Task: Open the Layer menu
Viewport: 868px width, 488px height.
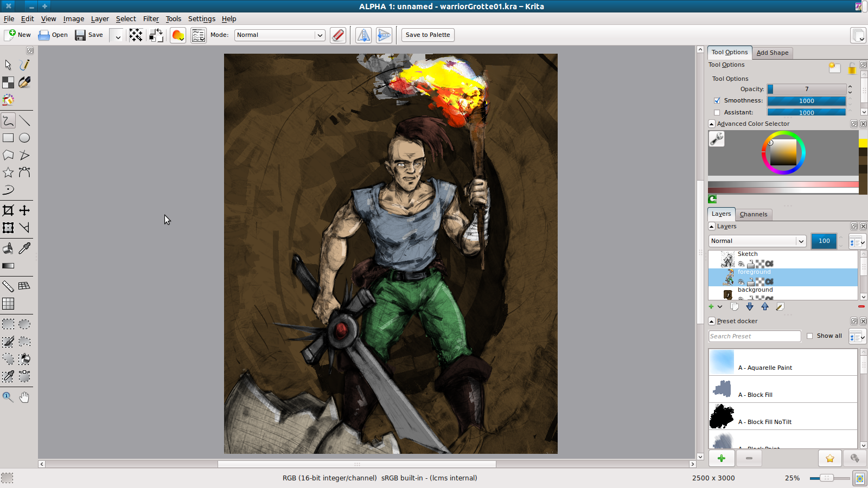Action: point(100,19)
